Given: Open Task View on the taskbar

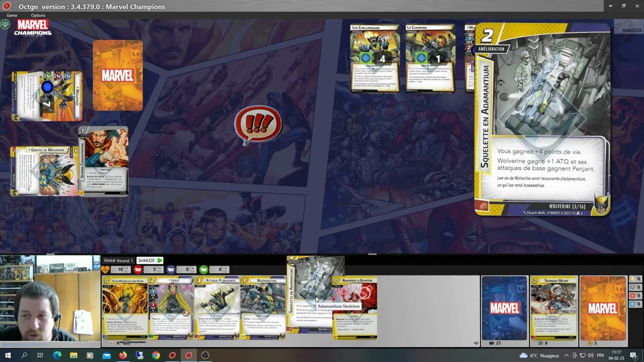Looking at the screenshot, I should click(x=40, y=355).
